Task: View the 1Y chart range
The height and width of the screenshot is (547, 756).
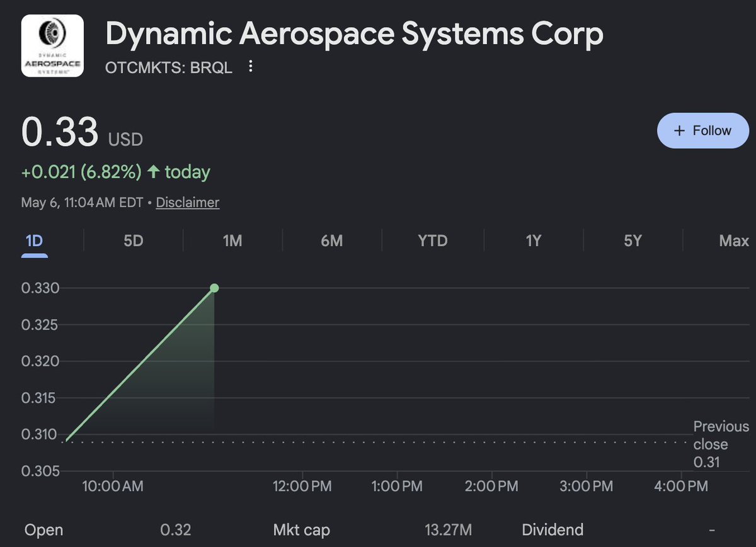Action: pos(534,241)
